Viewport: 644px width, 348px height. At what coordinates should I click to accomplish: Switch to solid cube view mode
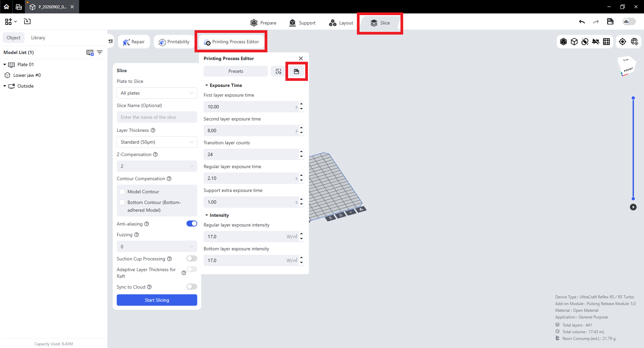coord(563,42)
